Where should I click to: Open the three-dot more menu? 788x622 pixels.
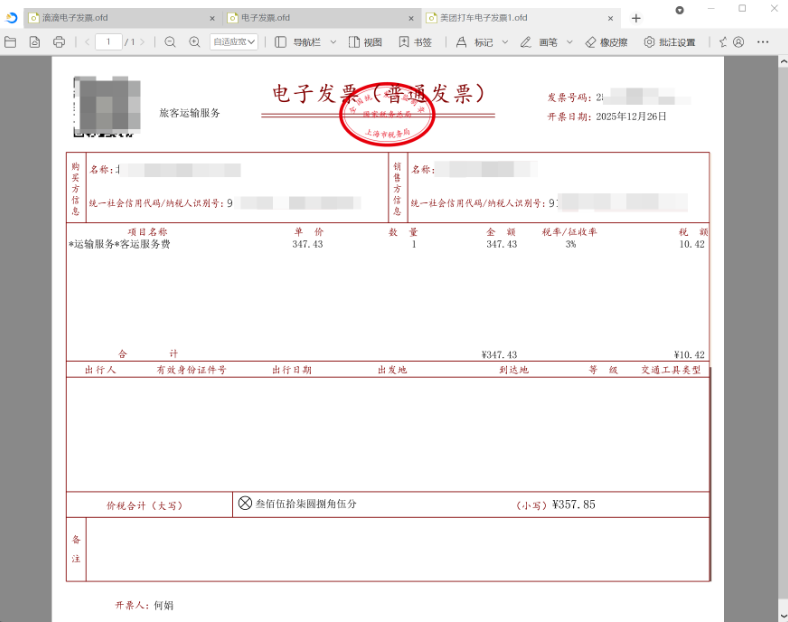763,42
